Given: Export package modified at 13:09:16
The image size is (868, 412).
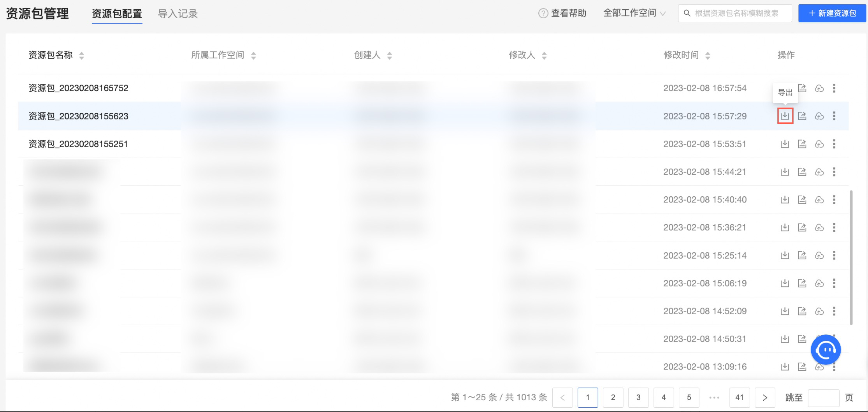Looking at the screenshot, I should 785,366.
